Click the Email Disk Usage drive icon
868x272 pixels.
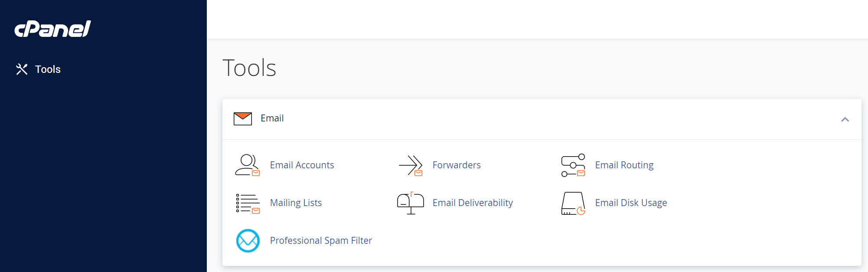pos(573,203)
